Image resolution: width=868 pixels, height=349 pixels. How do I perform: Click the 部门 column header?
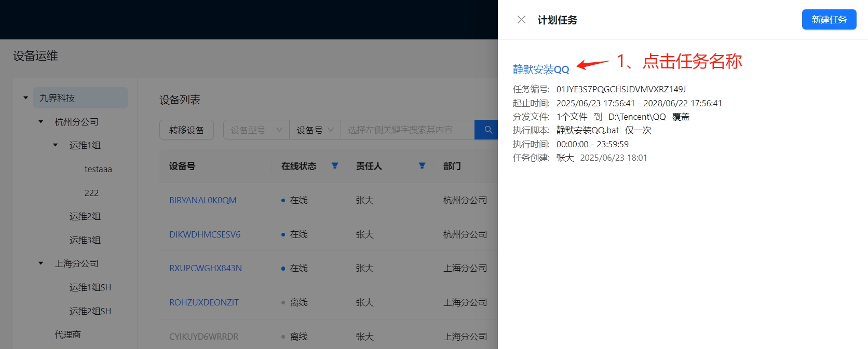pos(452,166)
